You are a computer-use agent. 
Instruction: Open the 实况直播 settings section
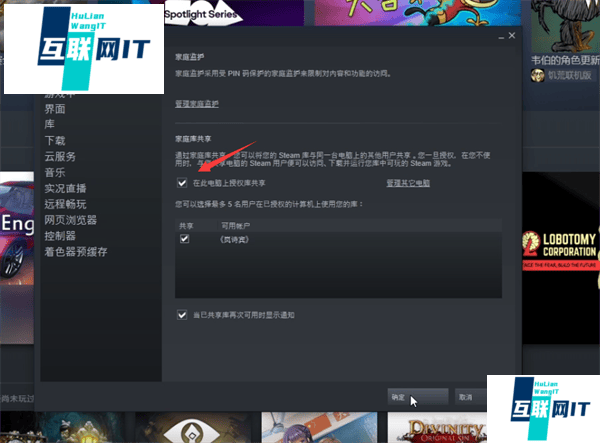point(65,188)
